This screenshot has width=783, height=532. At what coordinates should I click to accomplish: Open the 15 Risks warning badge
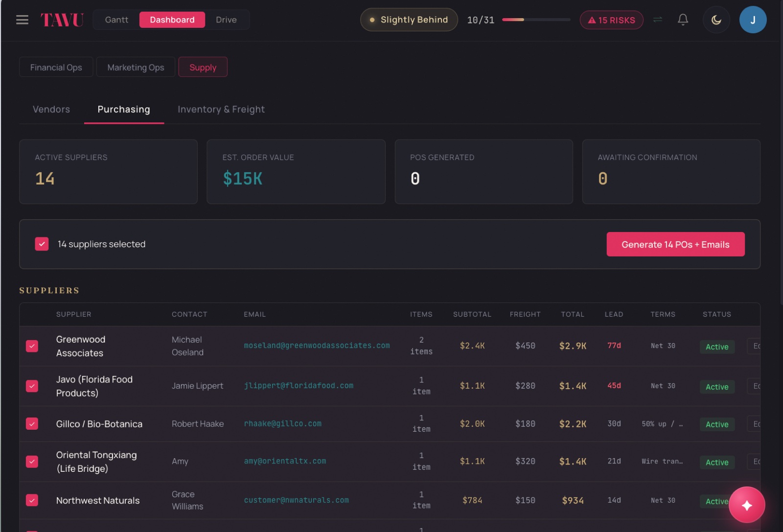(x=612, y=20)
